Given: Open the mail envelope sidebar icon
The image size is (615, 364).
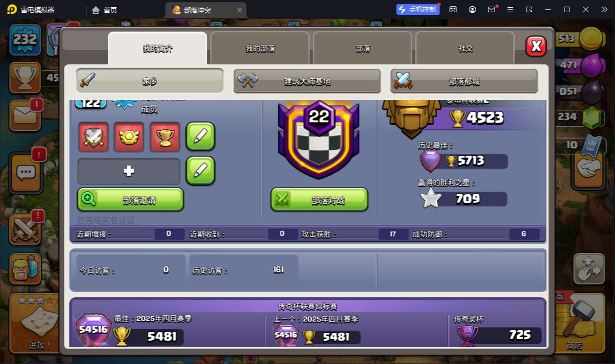Looking at the screenshot, I should (x=25, y=115).
